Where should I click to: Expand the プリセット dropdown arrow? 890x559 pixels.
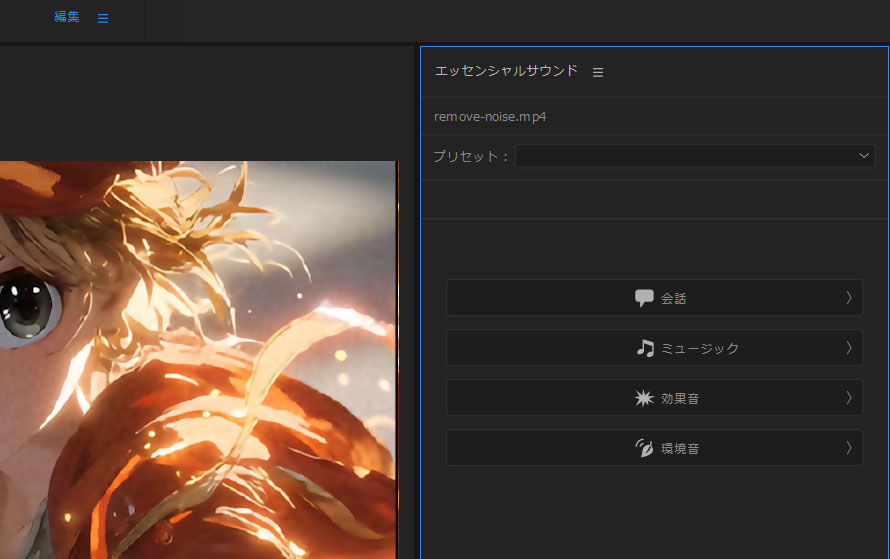pyautogui.click(x=864, y=156)
